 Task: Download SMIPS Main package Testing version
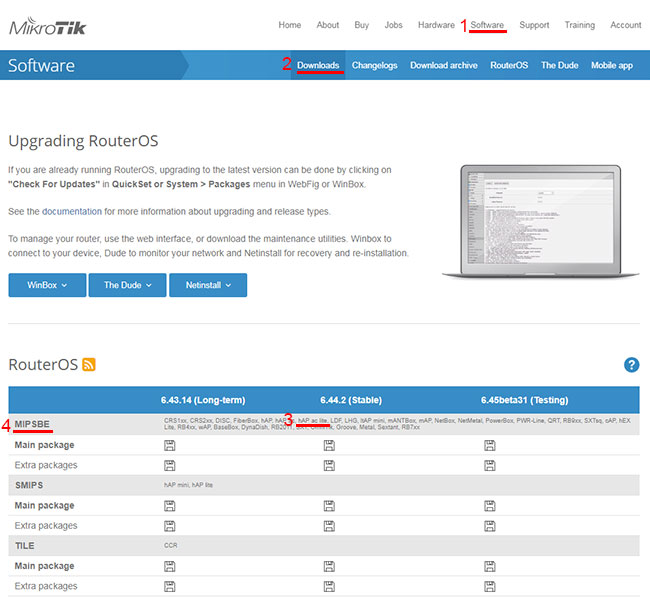490,505
